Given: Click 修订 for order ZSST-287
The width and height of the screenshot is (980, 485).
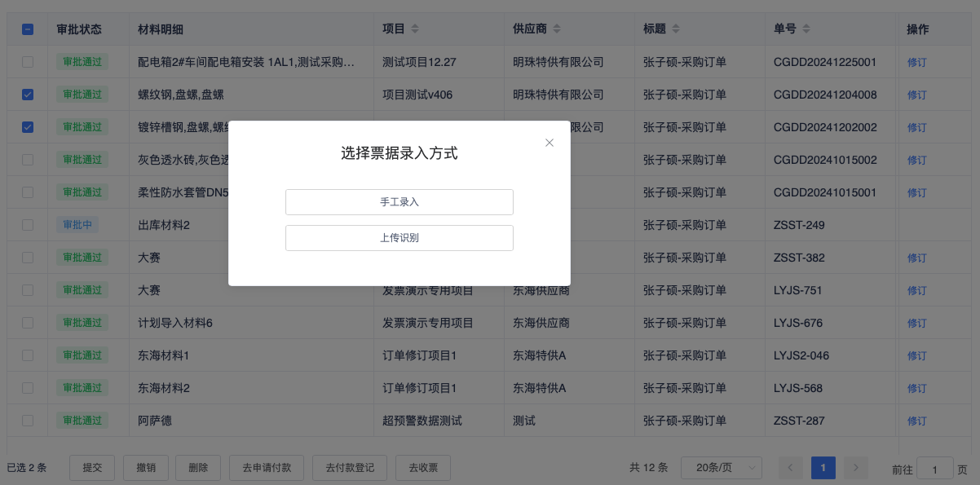Looking at the screenshot, I should point(917,421).
